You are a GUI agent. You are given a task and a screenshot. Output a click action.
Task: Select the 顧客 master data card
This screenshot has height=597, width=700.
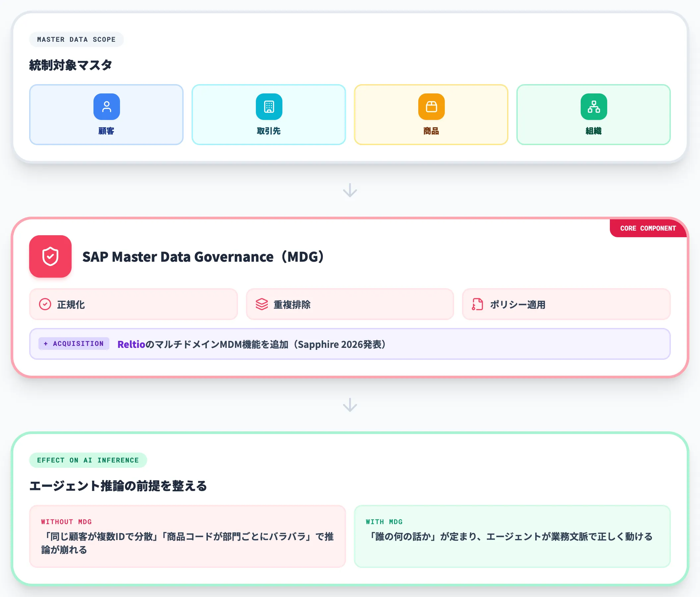coord(106,115)
